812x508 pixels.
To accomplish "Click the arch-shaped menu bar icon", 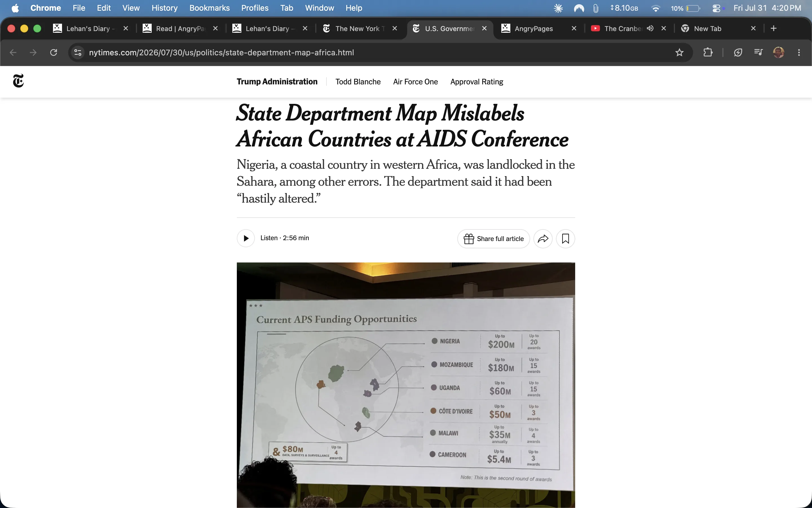I will tap(579, 8).
